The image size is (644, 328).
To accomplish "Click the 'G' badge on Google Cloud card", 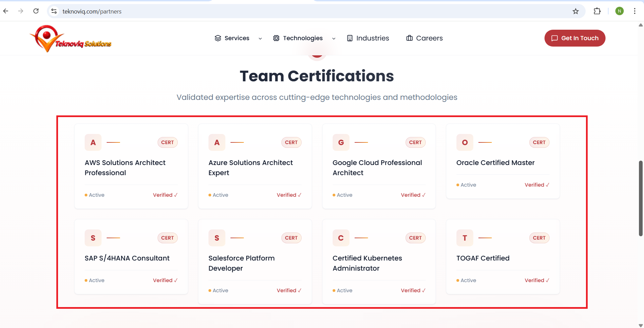I will pyautogui.click(x=341, y=142).
